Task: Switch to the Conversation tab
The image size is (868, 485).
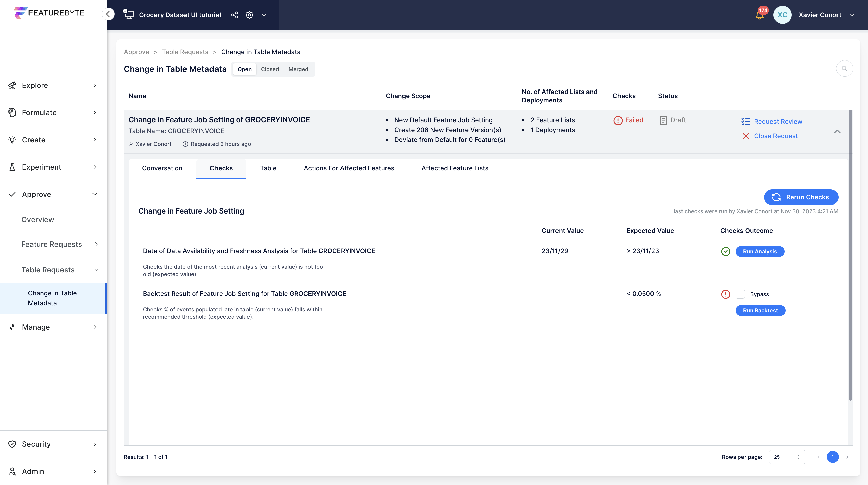Action: pos(162,168)
